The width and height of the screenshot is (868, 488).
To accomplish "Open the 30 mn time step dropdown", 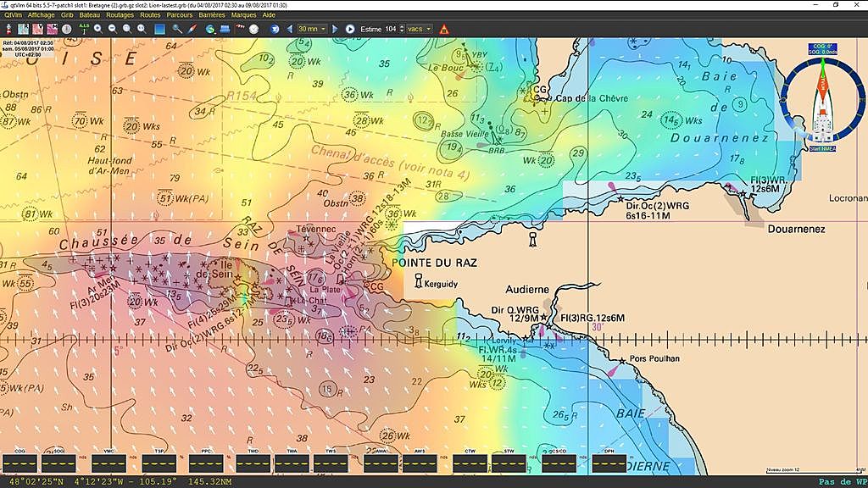I will point(312,29).
